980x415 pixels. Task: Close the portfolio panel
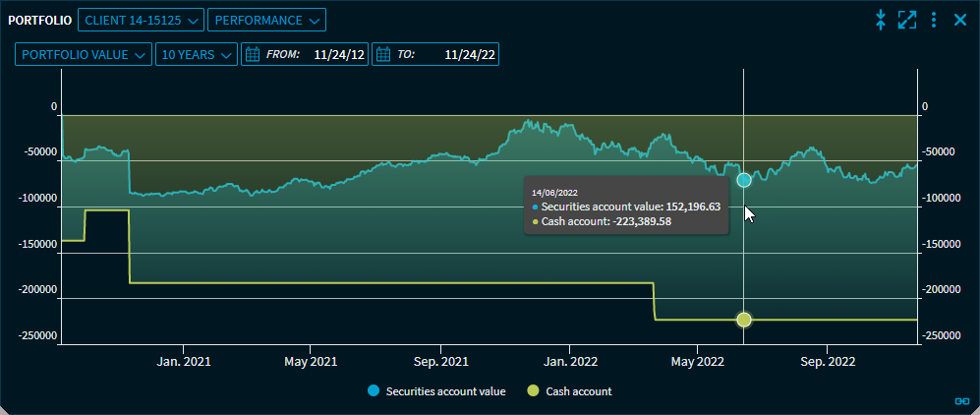[x=960, y=20]
